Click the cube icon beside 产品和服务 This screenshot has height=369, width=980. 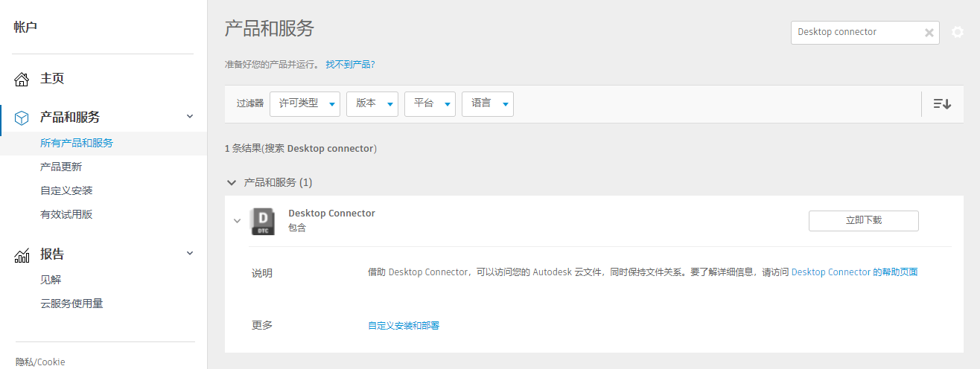coord(22,118)
